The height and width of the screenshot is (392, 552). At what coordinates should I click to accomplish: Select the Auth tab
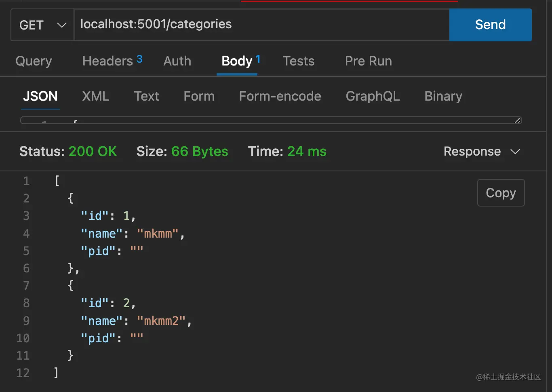click(177, 61)
